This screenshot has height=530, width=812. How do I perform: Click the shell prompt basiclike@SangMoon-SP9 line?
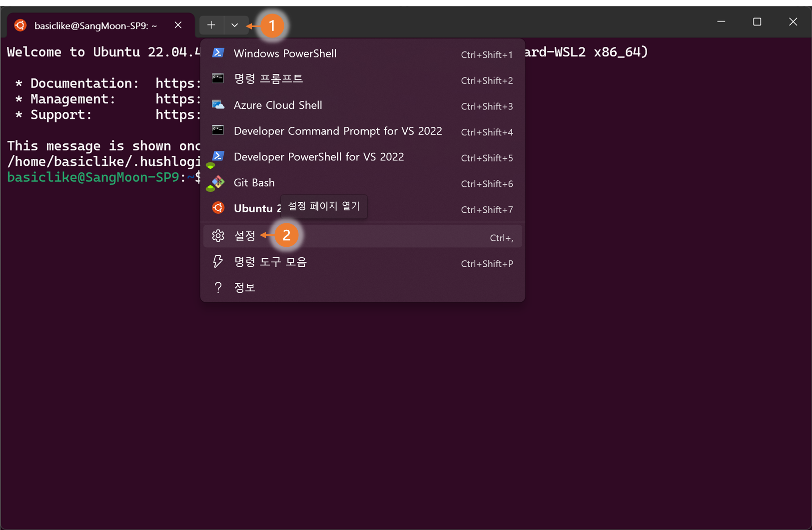pyautogui.click(x=103, y=177)
